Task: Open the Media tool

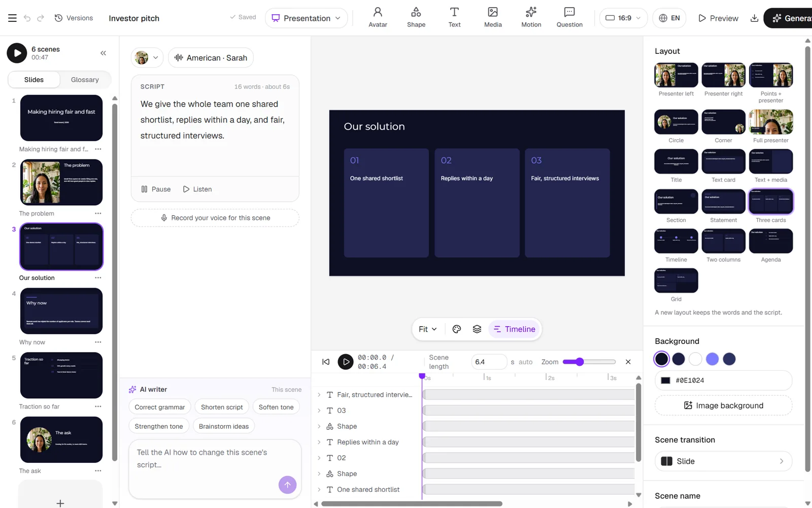Action: coord(493,18)
